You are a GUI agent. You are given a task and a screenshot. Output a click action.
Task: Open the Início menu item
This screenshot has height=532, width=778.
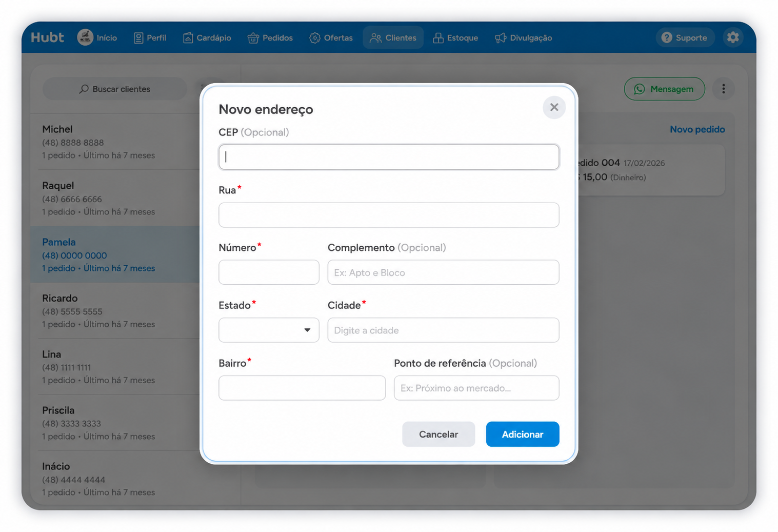[97, 37]
